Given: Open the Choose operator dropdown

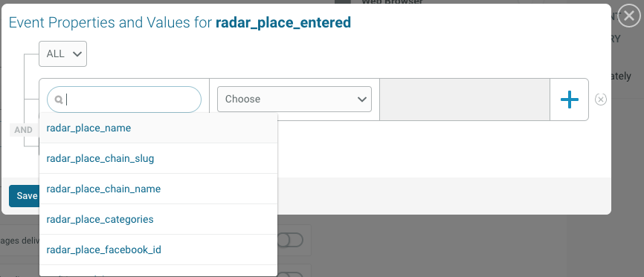Looking at the screenshot, I should click(294, 99).
